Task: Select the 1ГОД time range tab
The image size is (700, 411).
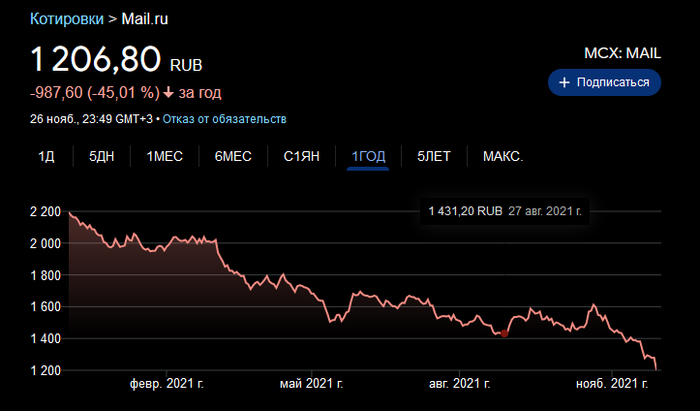Action: click(368, 157)
